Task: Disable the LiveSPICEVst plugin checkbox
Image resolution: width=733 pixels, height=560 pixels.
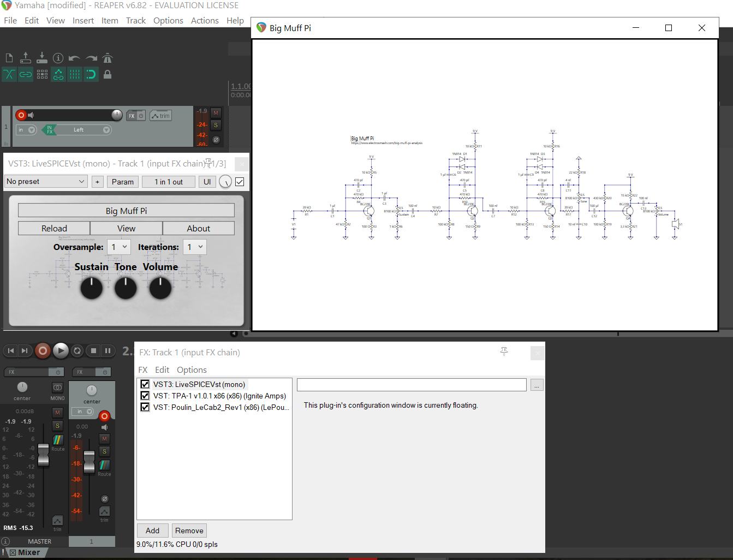Action: coord(145,384)
